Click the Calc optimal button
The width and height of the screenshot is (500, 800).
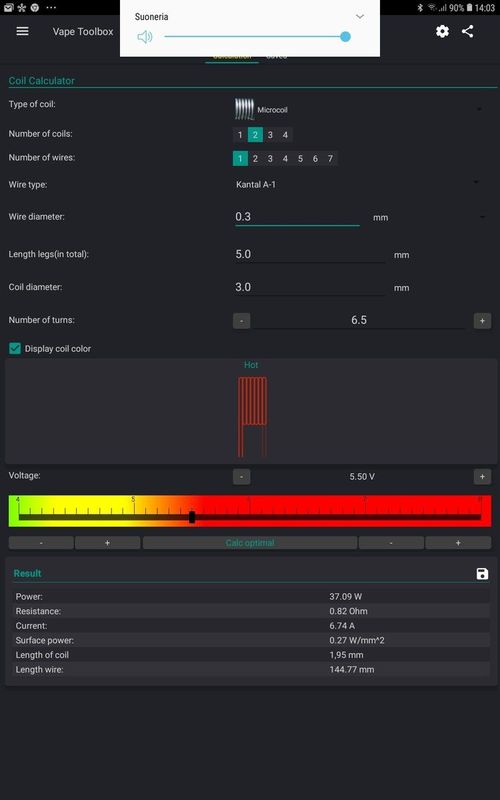[x=250, y=543]
